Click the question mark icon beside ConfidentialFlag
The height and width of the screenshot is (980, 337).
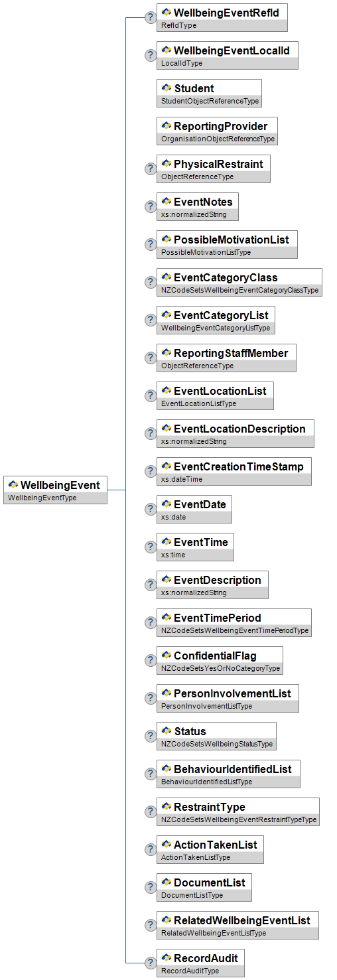click(x=151, y=660)
